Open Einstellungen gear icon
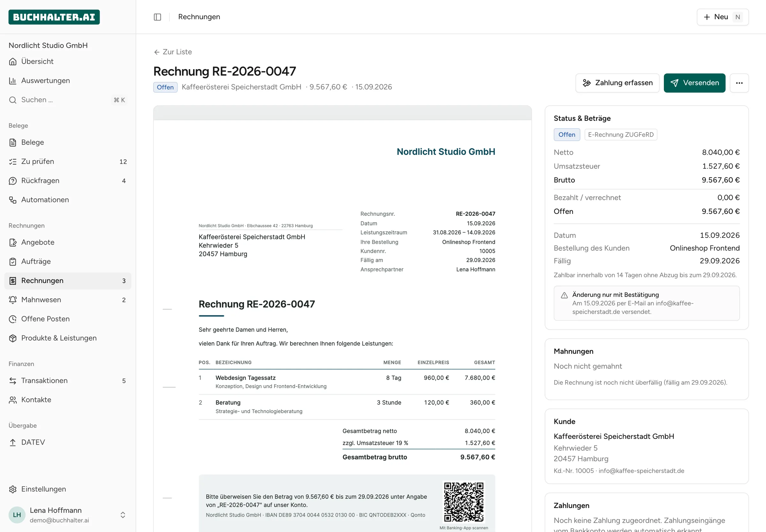The width and height of the screenshot is (766, 532). pyautogui.click(x=13, y=489)
